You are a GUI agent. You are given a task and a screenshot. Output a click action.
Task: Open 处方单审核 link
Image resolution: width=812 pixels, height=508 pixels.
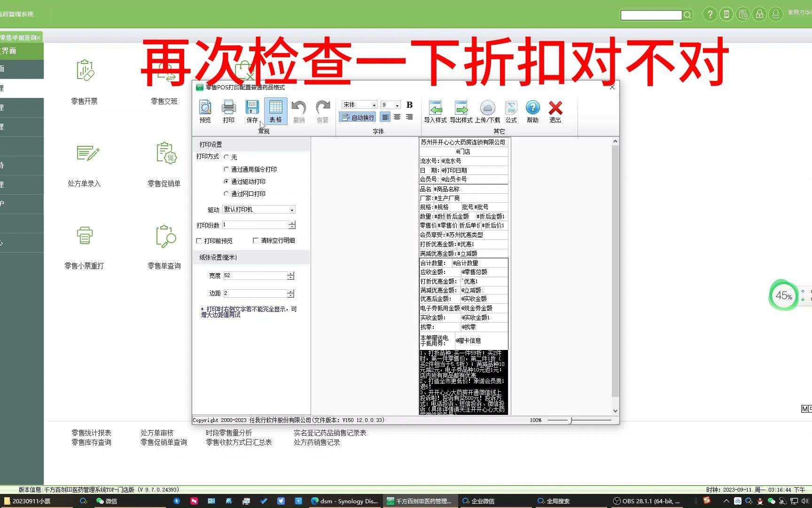[x=157, y=433]
